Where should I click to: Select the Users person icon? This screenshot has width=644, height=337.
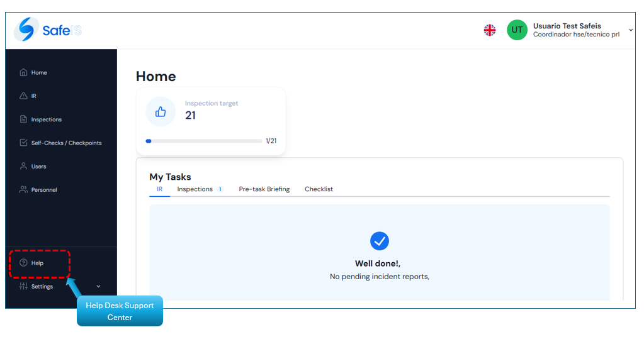[23, 167]
